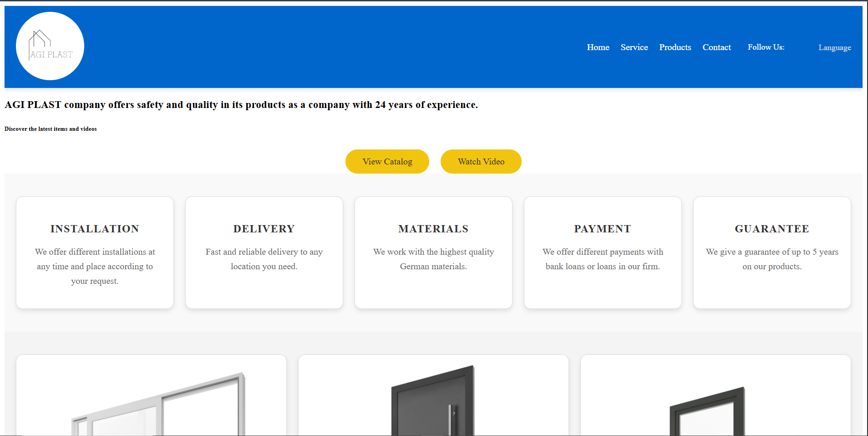Select Contact in the navigation bar
868x436 pixels.
click(716, 47)
